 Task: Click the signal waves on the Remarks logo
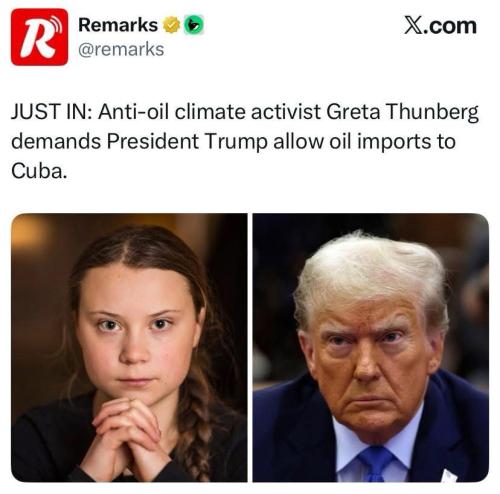click(x=57, y=22)
